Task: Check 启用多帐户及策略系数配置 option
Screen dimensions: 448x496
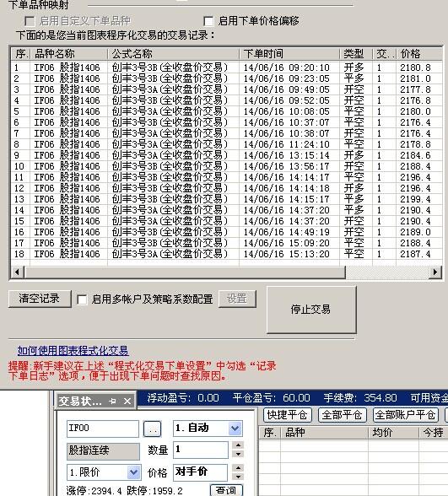Action: (x=82, y=299)
